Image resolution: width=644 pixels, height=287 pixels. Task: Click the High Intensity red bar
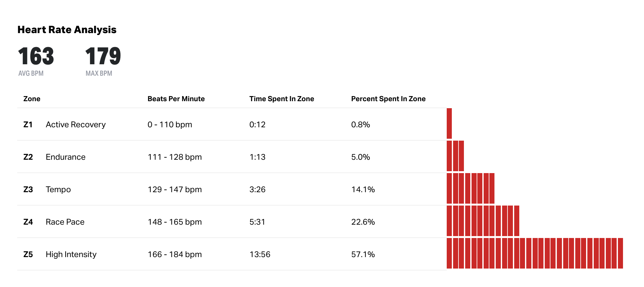click(535, 253)
